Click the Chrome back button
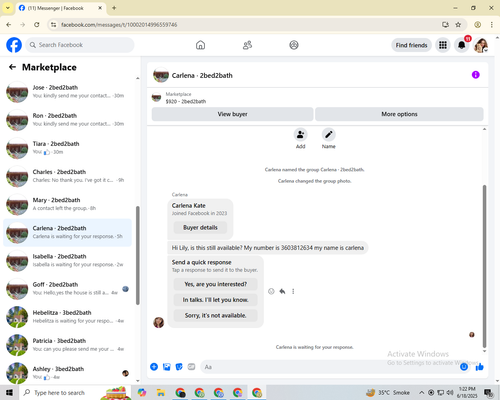This screenshot has width=500, height=400. tap(9, 25)
